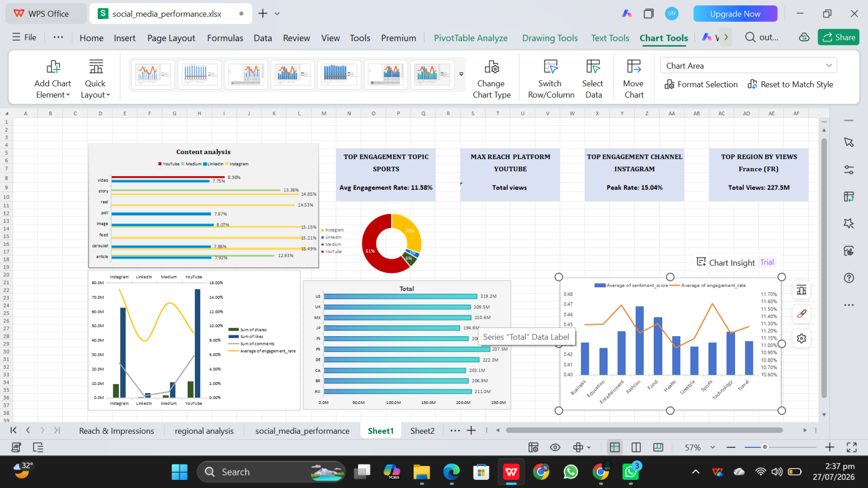Toggle eye protection mode icon
The width and height of the screenshot is (868, 488).
coord(555,447)
